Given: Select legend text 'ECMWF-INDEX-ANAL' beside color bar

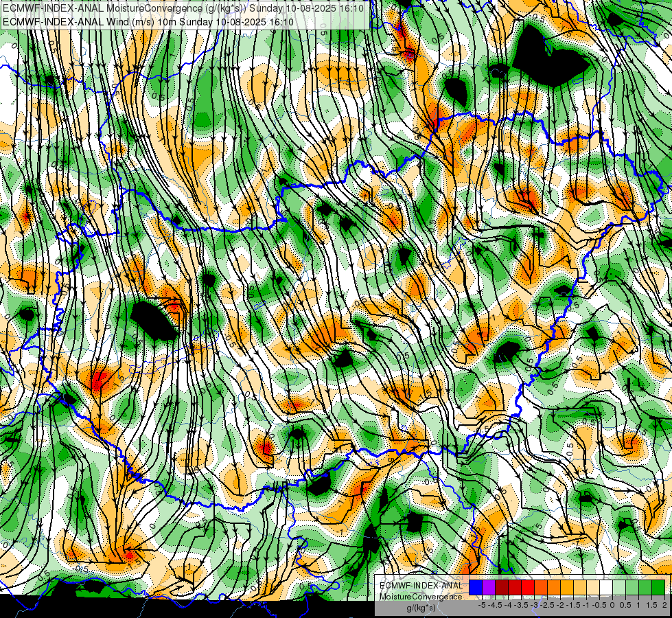Looking at the screenshot, I should (x=421, y=586).
